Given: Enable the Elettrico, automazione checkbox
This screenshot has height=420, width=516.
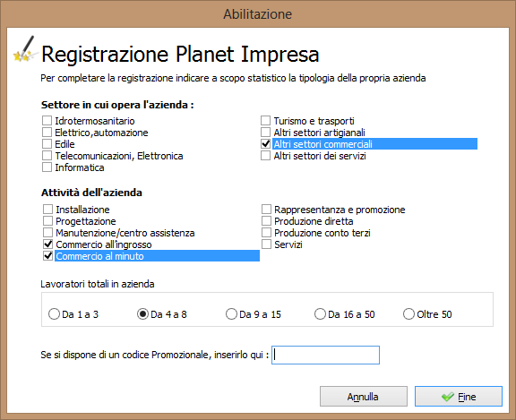Looking at the screenshot, I should click(47, 133).
